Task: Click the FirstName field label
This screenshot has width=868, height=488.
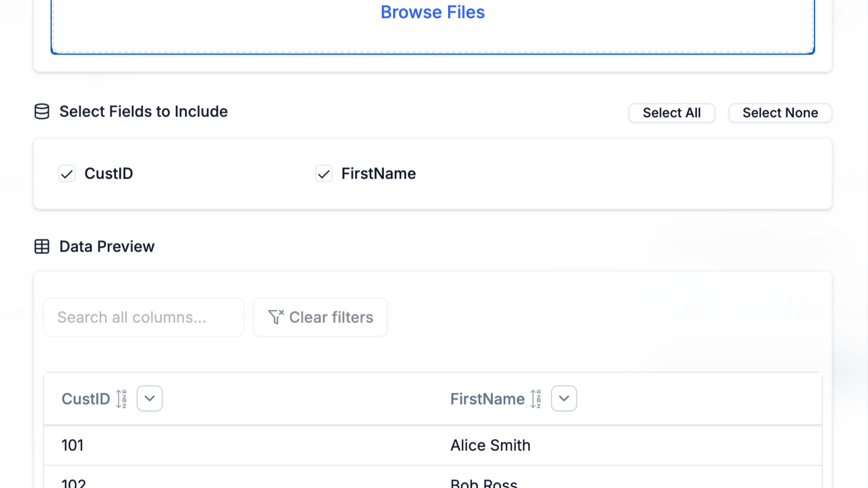Action: pos(378,173)
